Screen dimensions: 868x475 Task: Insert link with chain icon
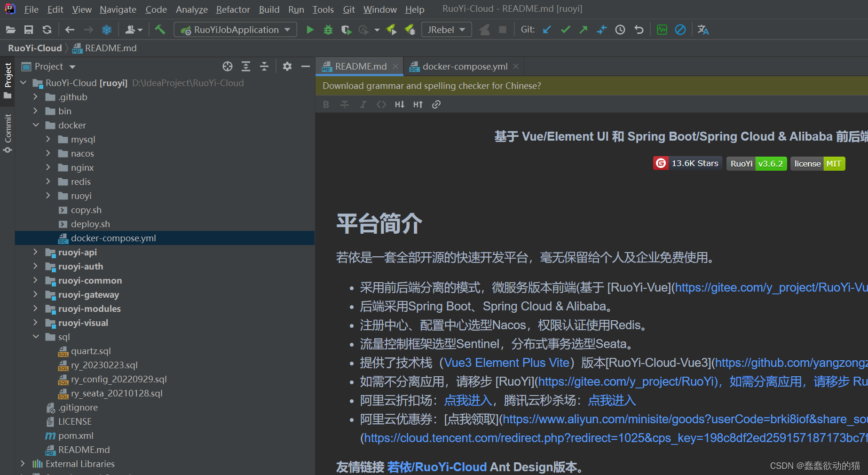(436, 104)
